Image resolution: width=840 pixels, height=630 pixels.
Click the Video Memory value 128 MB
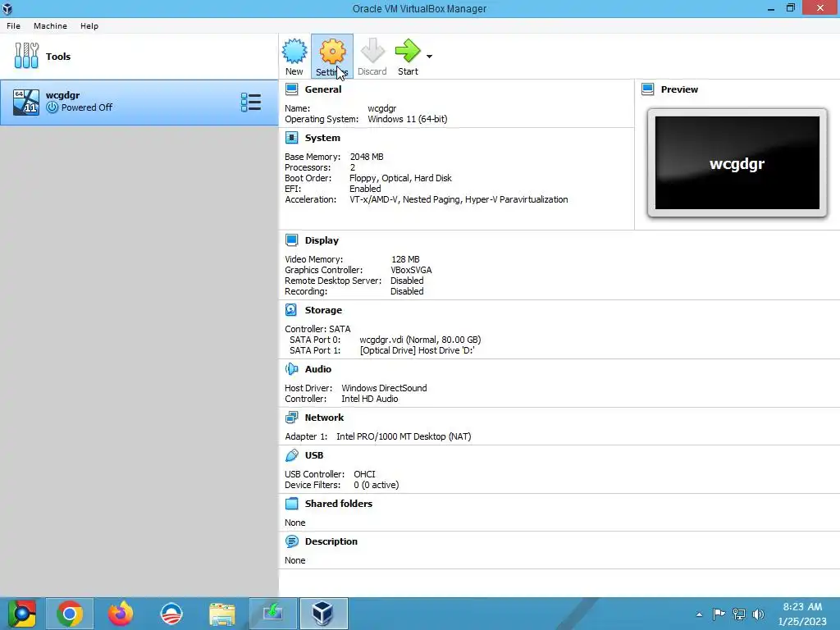(x=405, y=259)
